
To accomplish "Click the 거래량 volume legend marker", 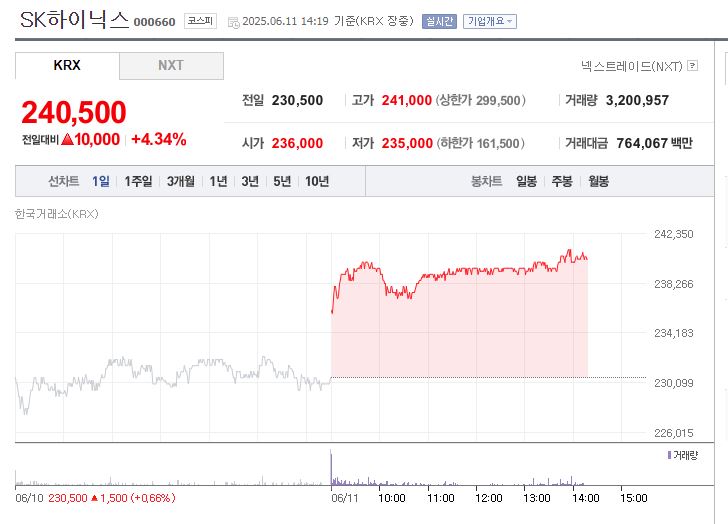I will click(669, 455).
